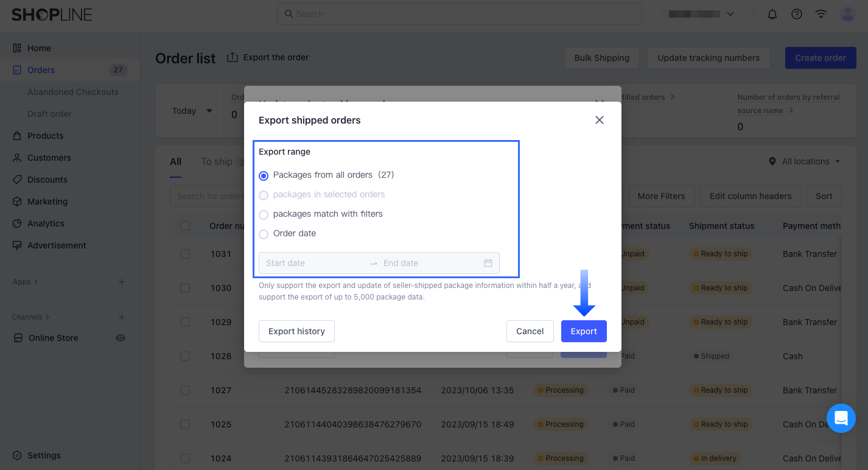Click the blue Export button

(584, 331)
